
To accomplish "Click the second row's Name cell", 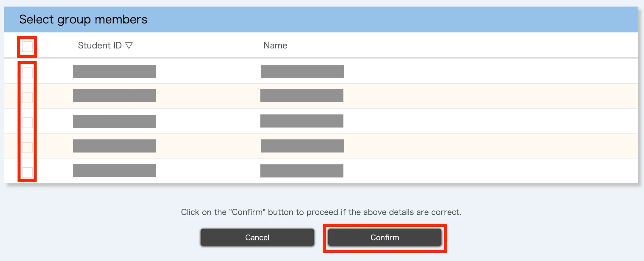I will 302,96.
